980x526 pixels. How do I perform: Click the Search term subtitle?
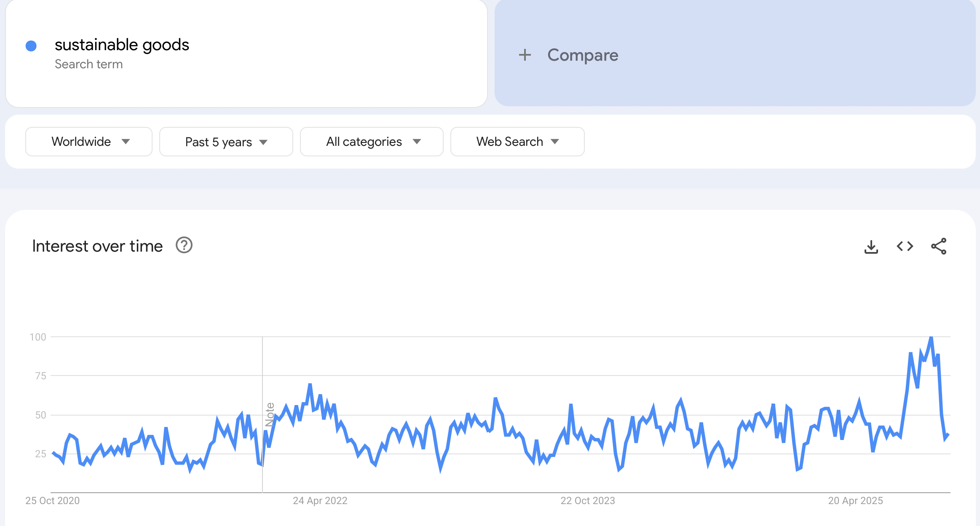88,64
